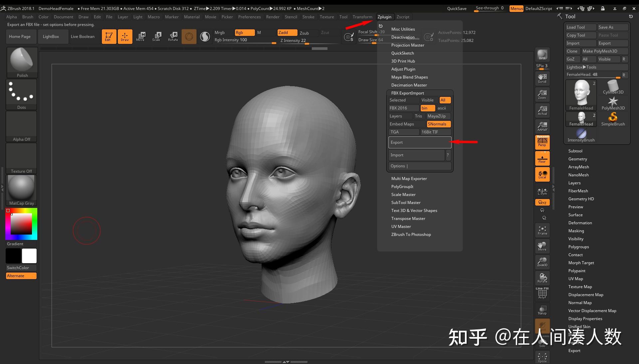Switch FBX export format to ascii

442,108
